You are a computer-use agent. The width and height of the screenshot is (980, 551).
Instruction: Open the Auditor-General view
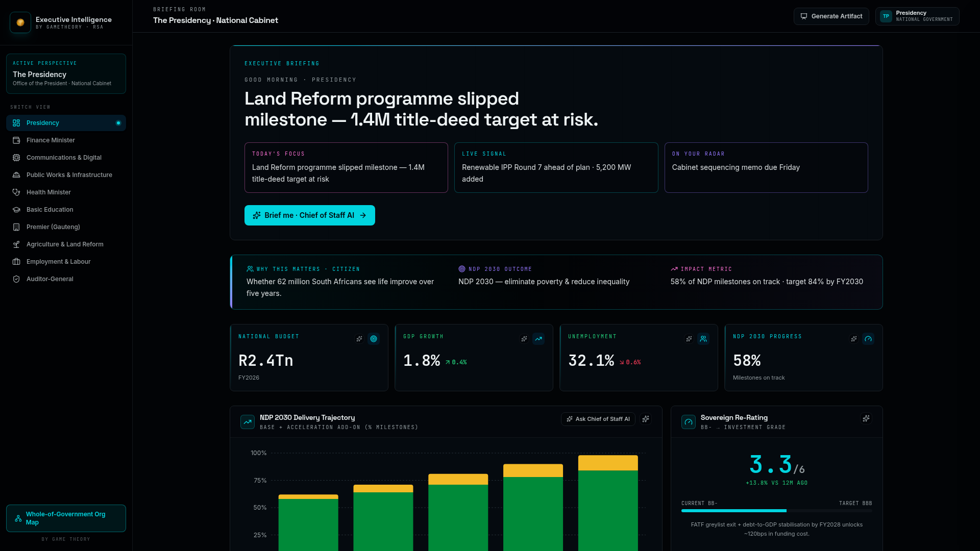coord(66,279)
